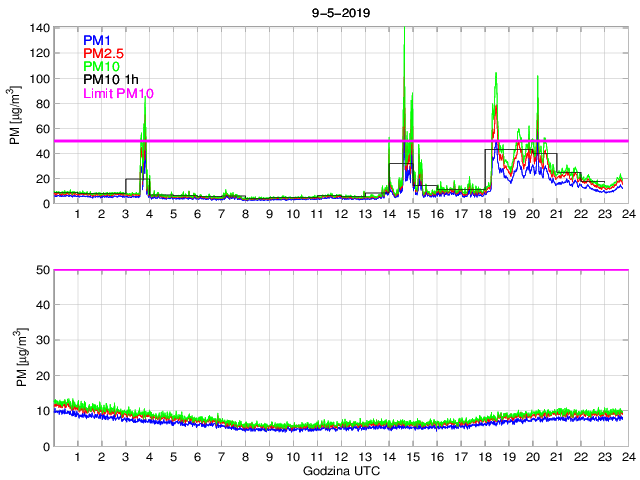
Task: Click hour 18 tick on top chart
Action: point(484,215)
